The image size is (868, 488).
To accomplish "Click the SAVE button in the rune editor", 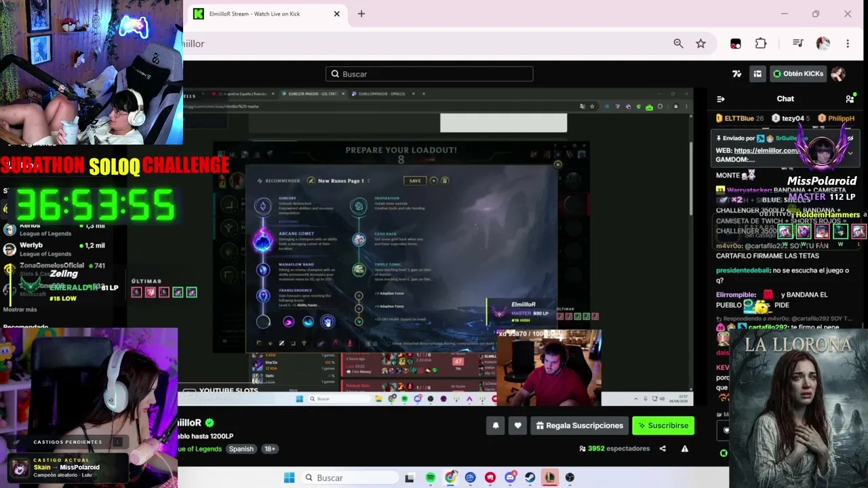I will (x=415, y=181).
